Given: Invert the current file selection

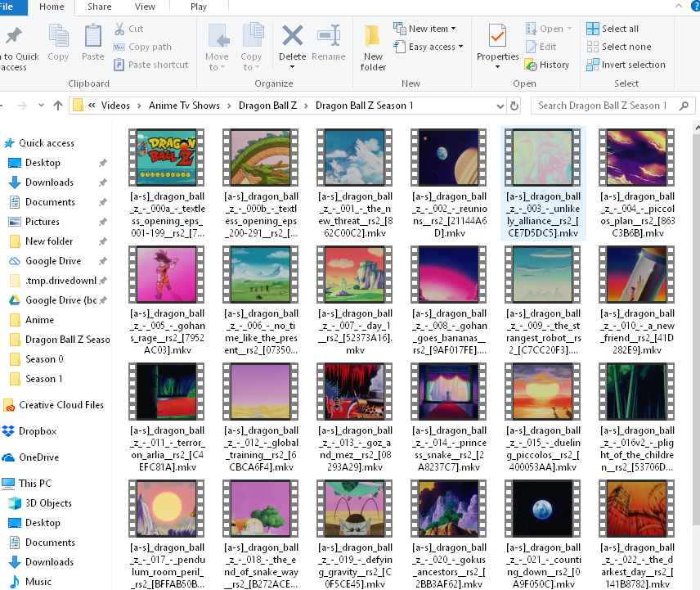Looking at the screenshot, I should [x=626, y=65].
